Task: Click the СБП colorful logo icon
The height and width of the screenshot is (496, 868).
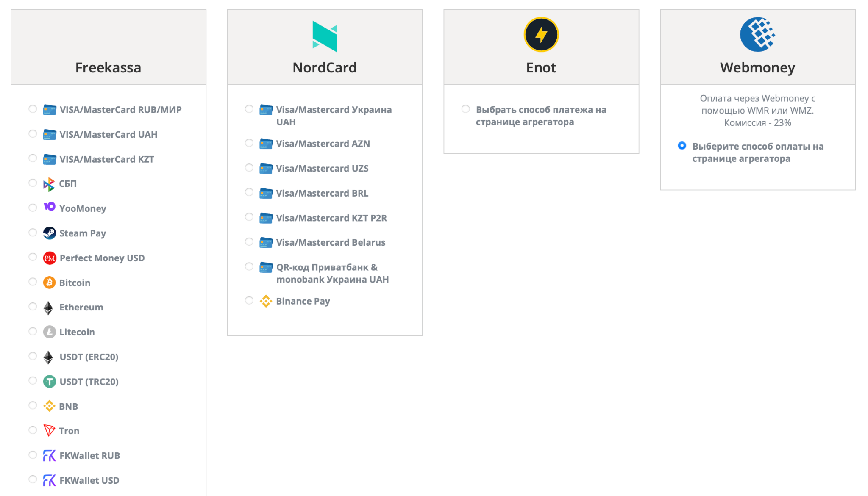Action: (49, 184)
